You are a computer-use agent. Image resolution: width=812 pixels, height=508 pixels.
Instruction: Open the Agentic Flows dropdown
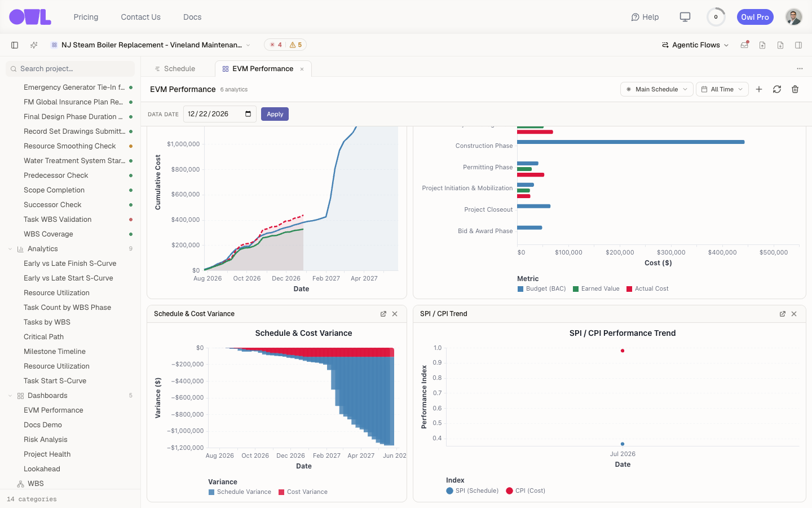coord(695,45)
